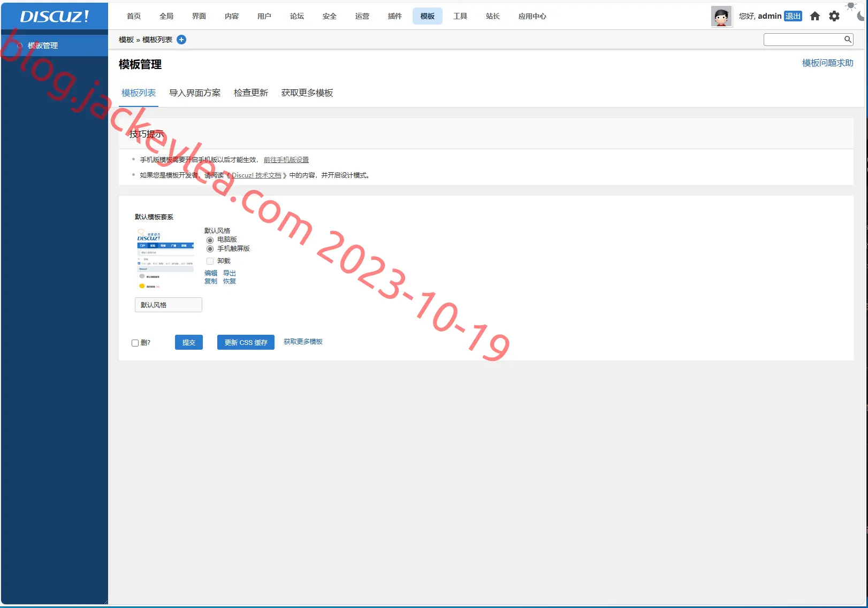Viewport: 868px width, 608px height.
Task: Click the search magnifier icon
Action: click(848, 39)
